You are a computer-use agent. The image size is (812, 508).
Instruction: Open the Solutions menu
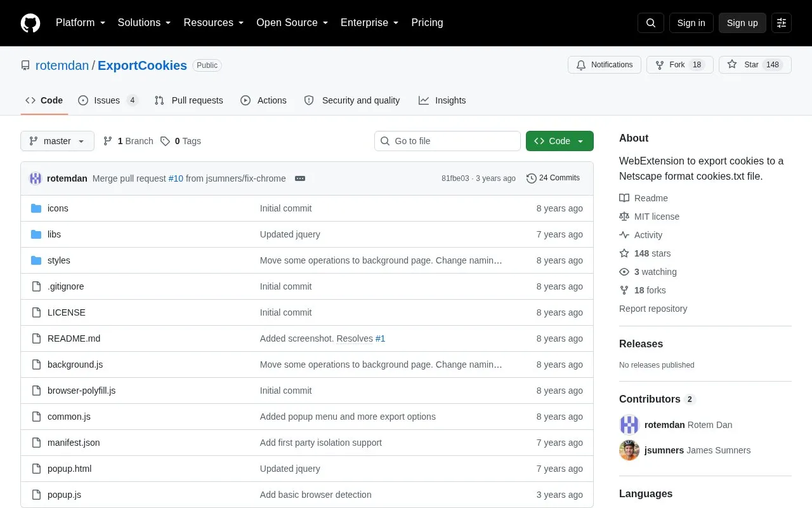click(144, 23)
